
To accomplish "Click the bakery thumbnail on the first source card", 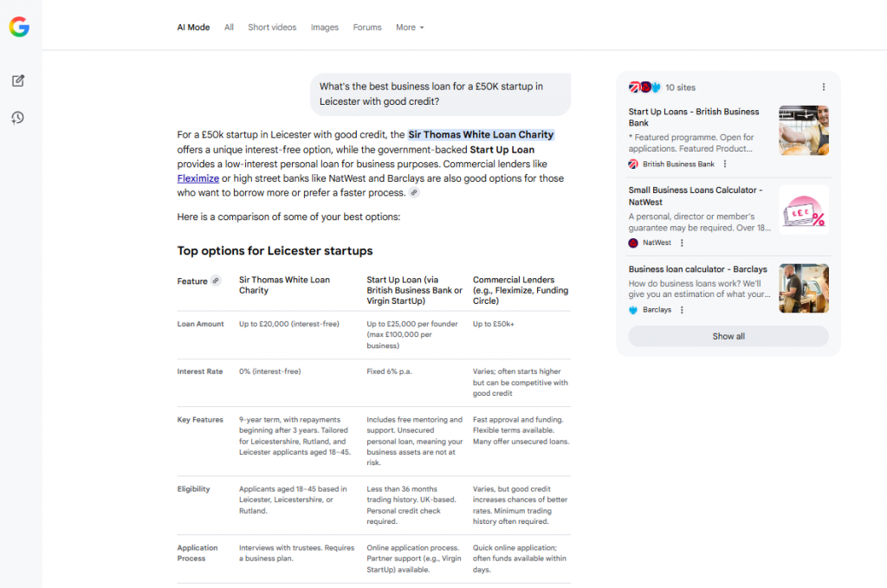I will [x=803, y=131].
